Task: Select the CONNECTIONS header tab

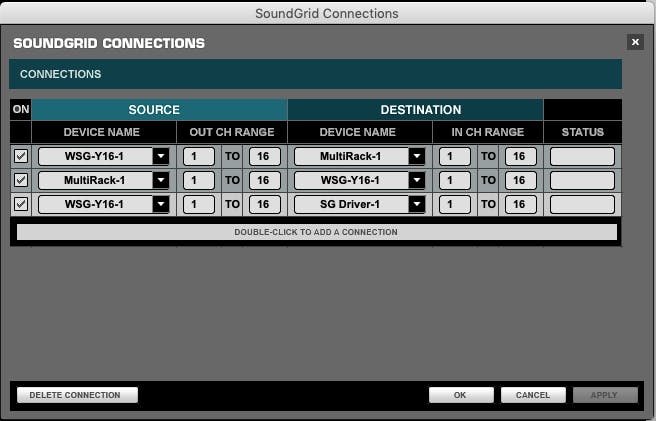Action: (x=315, y=74)
